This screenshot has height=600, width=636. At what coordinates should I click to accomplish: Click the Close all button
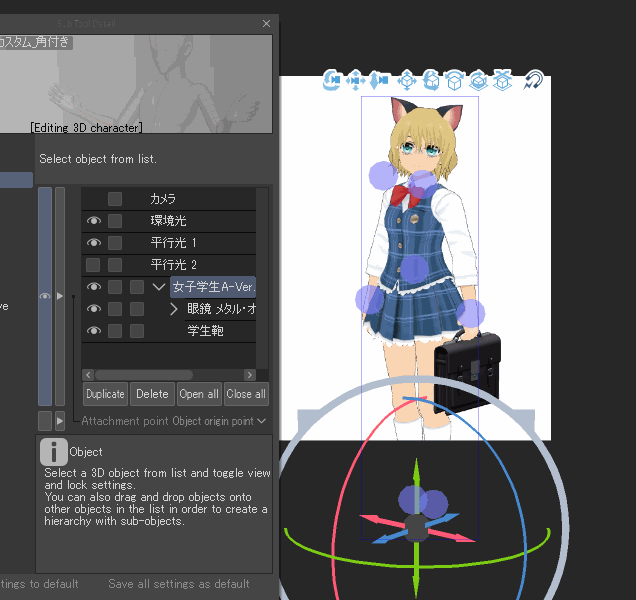click(x=246, y=394)
